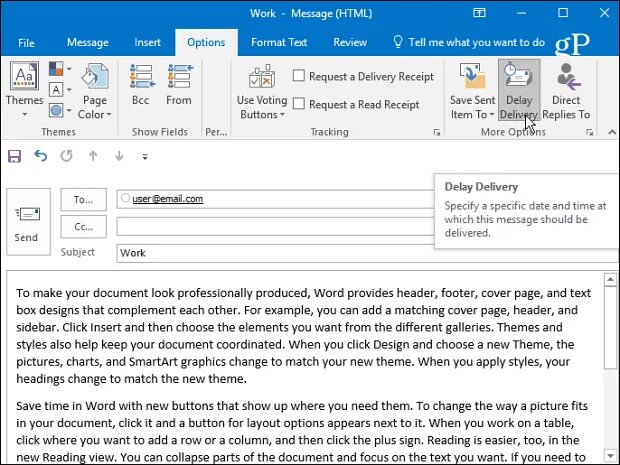This screenshot has height=465, width=620.
Task: Save the message draft
Action: coord(15,157)
